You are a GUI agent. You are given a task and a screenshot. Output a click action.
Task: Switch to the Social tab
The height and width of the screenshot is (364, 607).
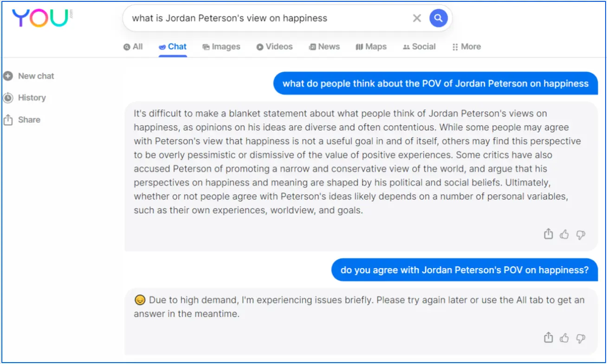[x=419, y=46]
